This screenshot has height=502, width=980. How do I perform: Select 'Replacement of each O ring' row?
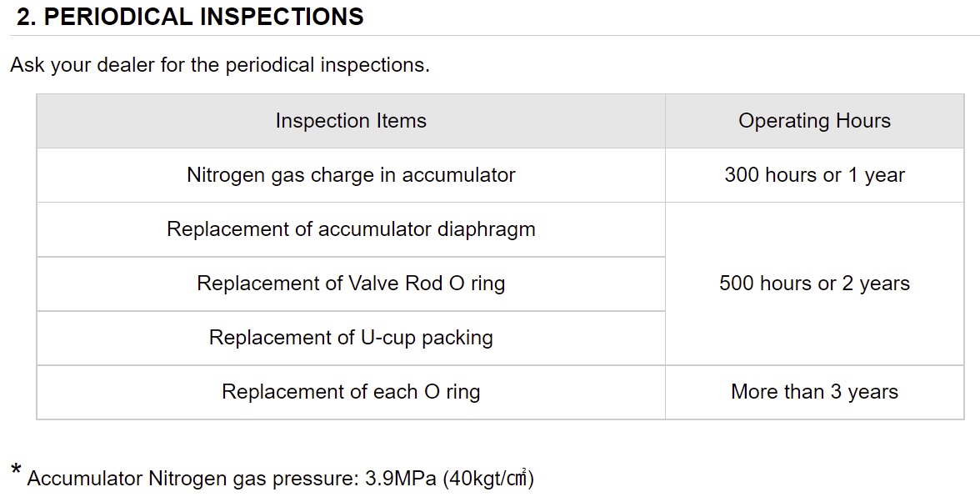[x=351, y=392]
